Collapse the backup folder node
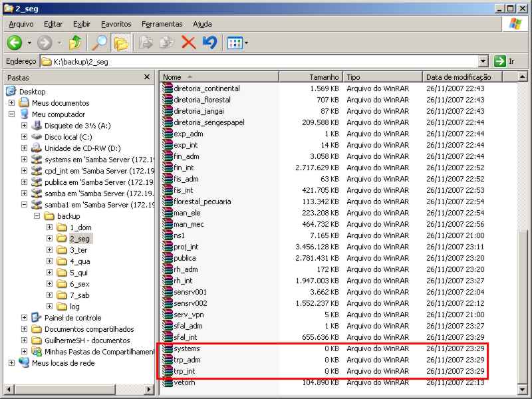Image resolution: width=532 pixels, height=399 pixels. [37, 215]
